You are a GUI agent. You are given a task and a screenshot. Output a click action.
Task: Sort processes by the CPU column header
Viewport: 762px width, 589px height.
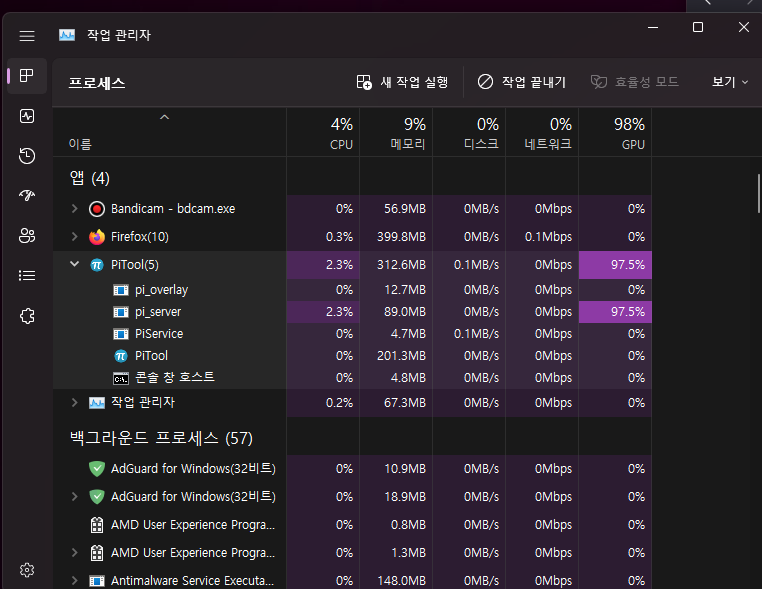(341, 133)
